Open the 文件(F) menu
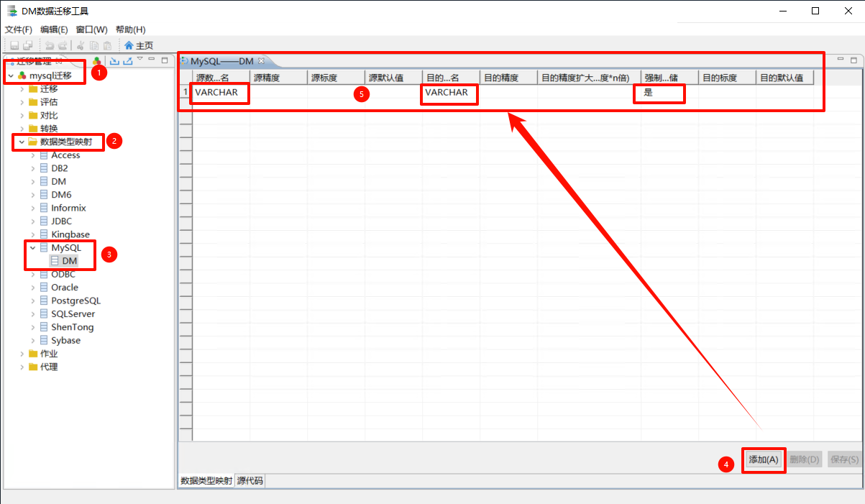The height and width of the screenshot is (504, 865). pyautogui.click(x=19, y=29)
